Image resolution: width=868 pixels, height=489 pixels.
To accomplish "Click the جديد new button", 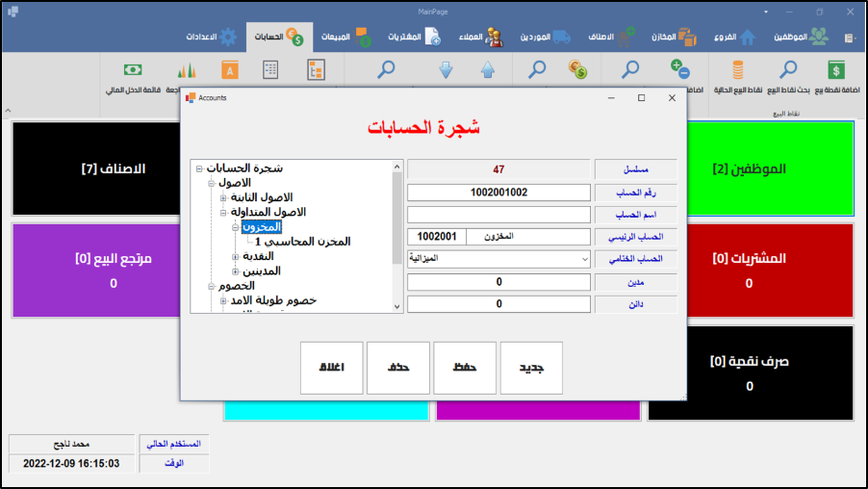I will [x=532, y=368].
